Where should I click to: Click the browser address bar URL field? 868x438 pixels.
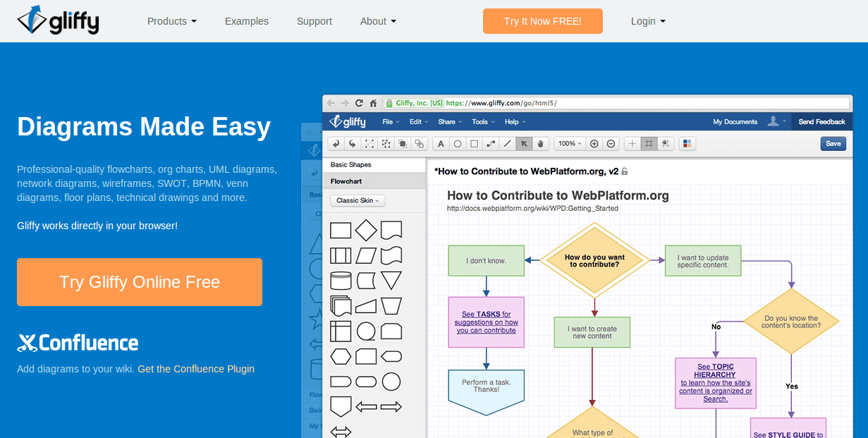tap(616, 103)
